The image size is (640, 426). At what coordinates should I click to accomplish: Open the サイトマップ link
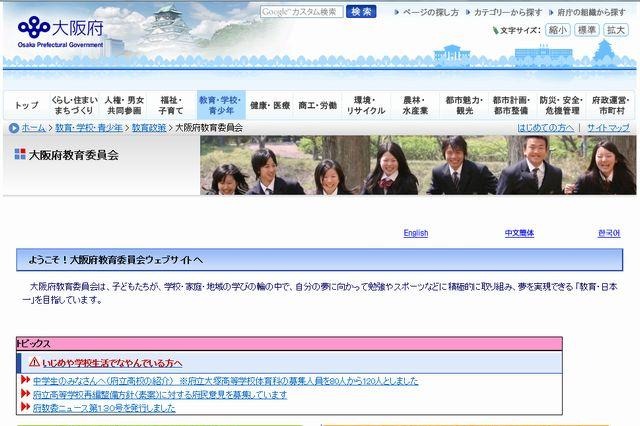click(608, 129)
